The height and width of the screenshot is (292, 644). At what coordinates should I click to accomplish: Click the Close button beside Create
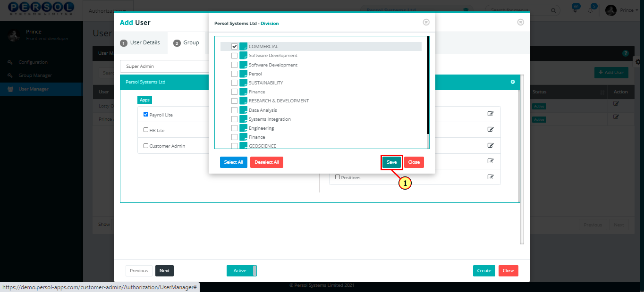(508, 271)
